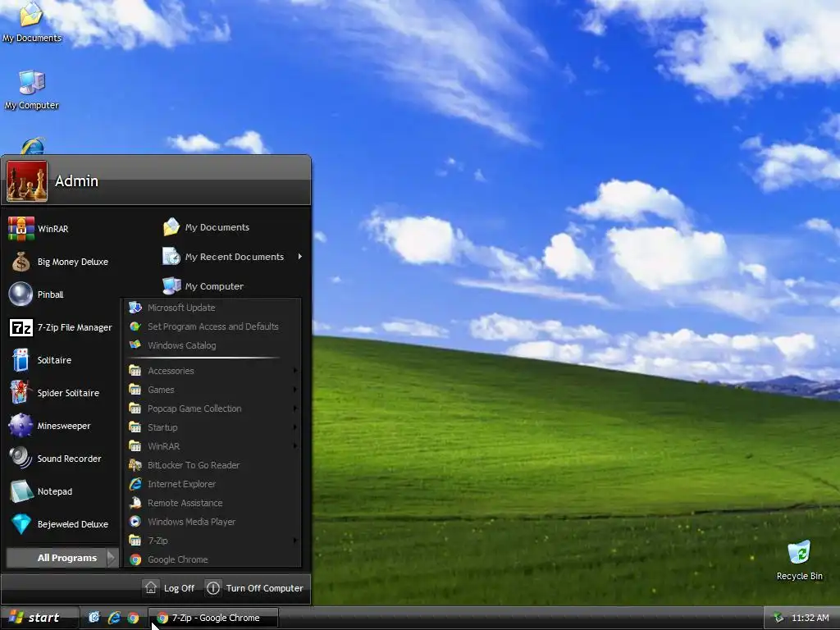Click Microsoft Update in All Programs

[212, 308]
